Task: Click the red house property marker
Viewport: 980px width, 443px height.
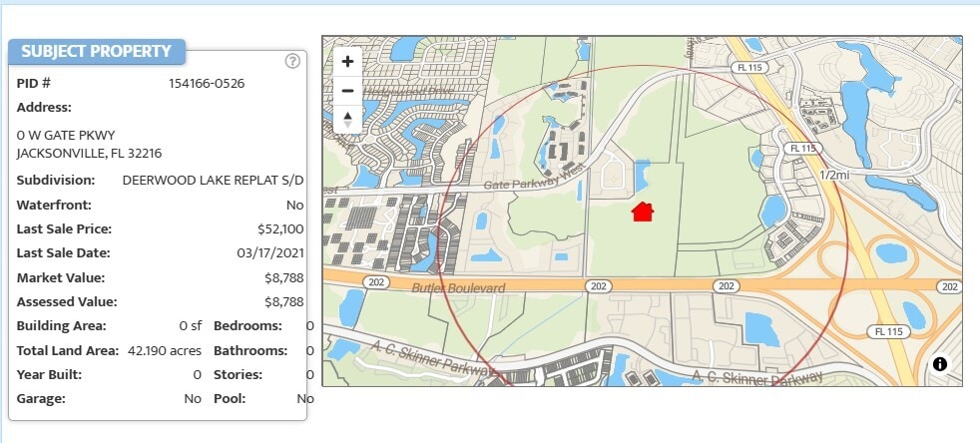Action: click(x=643, y=211)
